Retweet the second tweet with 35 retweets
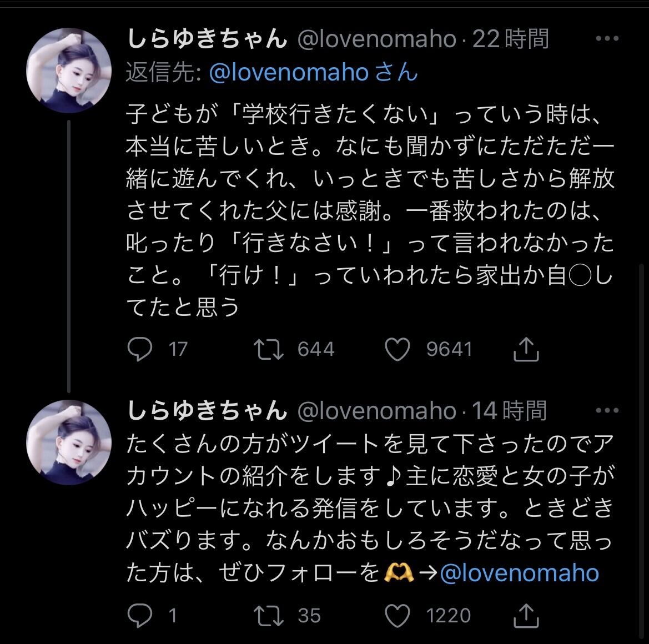Screen dimensions: 649x644 click(x=269, y=616)
